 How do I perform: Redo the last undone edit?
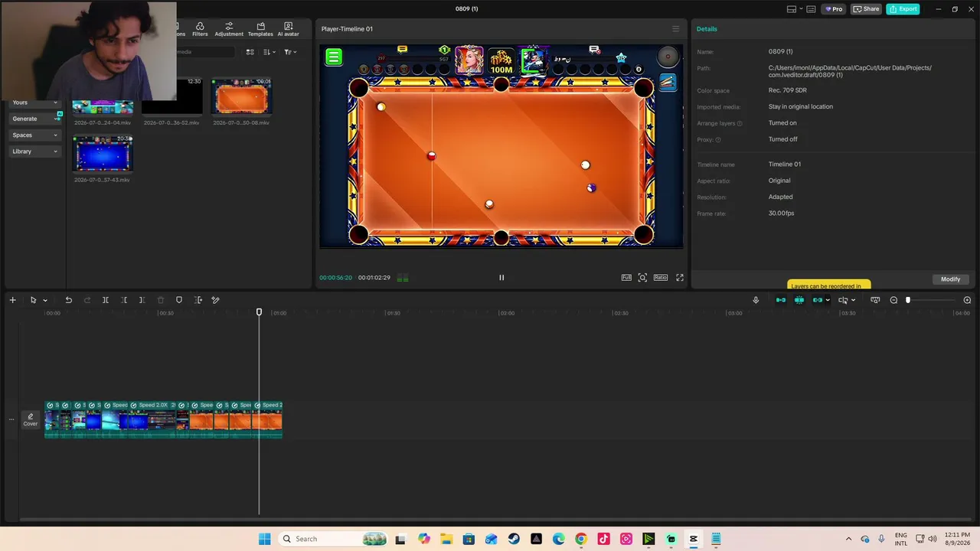(x=87, y=300)
